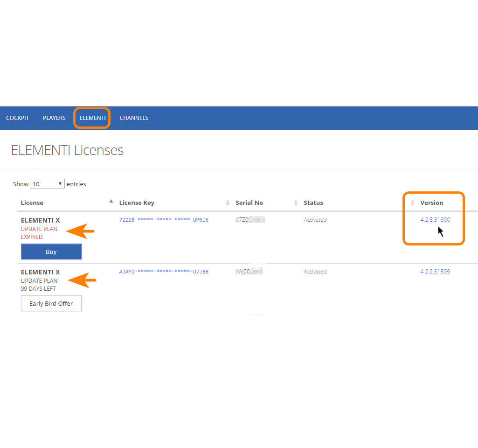
Task: Click the License Key column header
Action: [x=137, y=203]
